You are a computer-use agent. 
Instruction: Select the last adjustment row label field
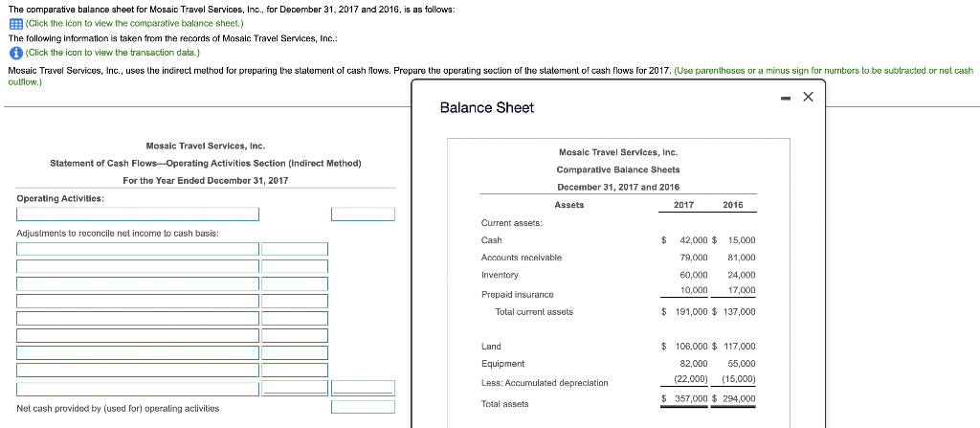(x=138, y=389)
